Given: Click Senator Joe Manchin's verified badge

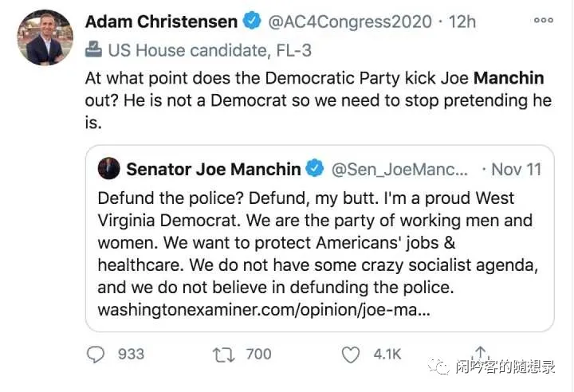Looking at the screenshot, I should (x=316, y=169).
